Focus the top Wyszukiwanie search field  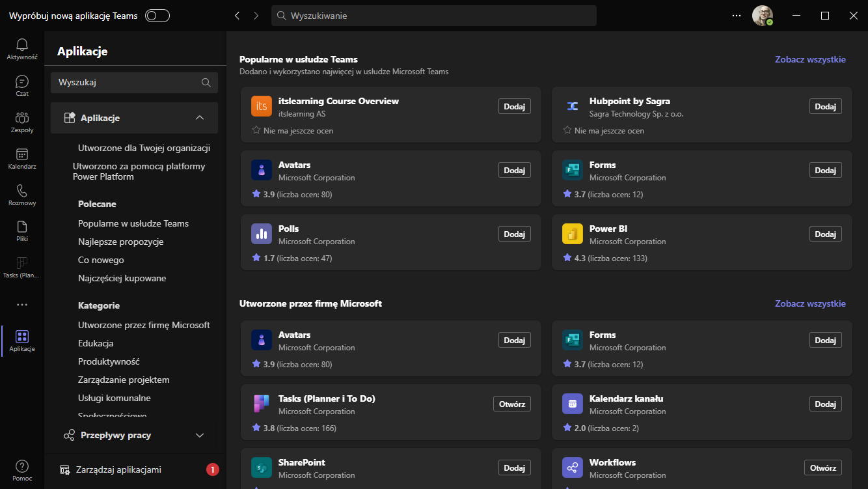point(434,16)
